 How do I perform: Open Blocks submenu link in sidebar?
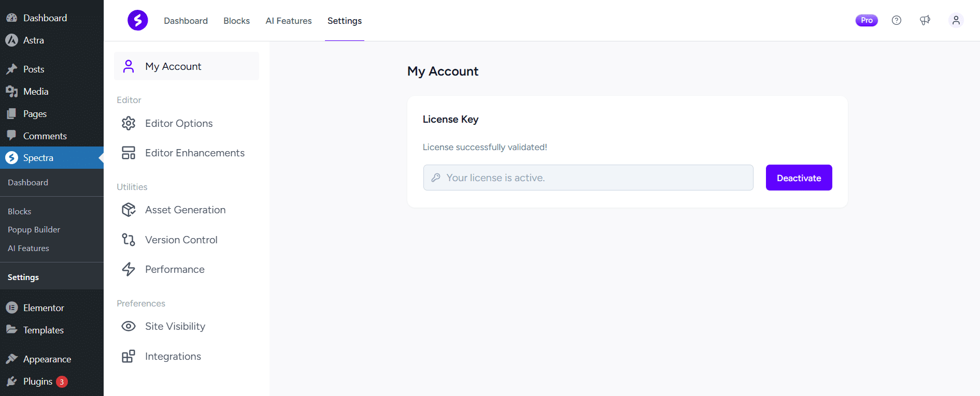tap(20, 211)
